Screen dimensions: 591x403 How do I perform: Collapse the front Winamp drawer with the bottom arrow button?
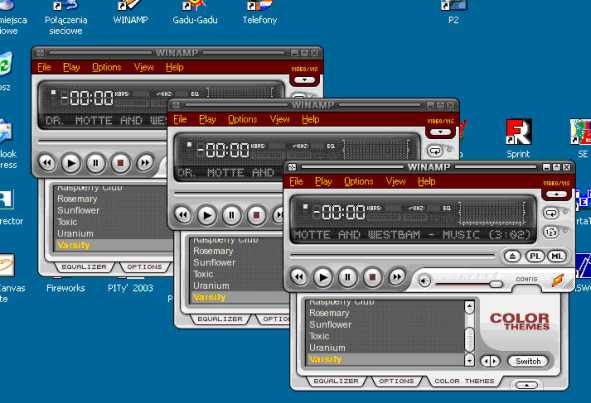(x=526, y=385)
